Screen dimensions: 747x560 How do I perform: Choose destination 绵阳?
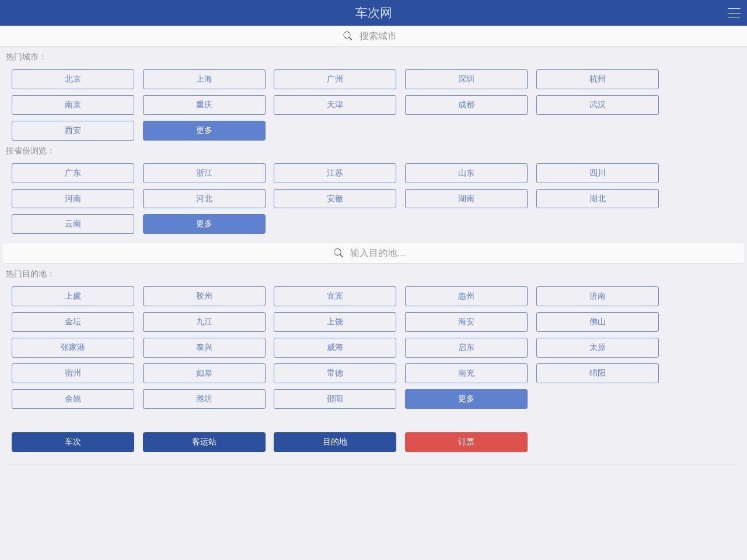point(597,373)
